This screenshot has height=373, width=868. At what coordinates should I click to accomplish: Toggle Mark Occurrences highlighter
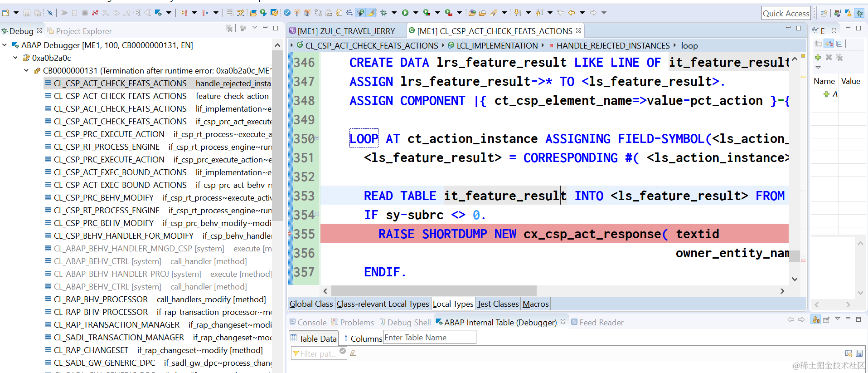click(x=371, y=13)
